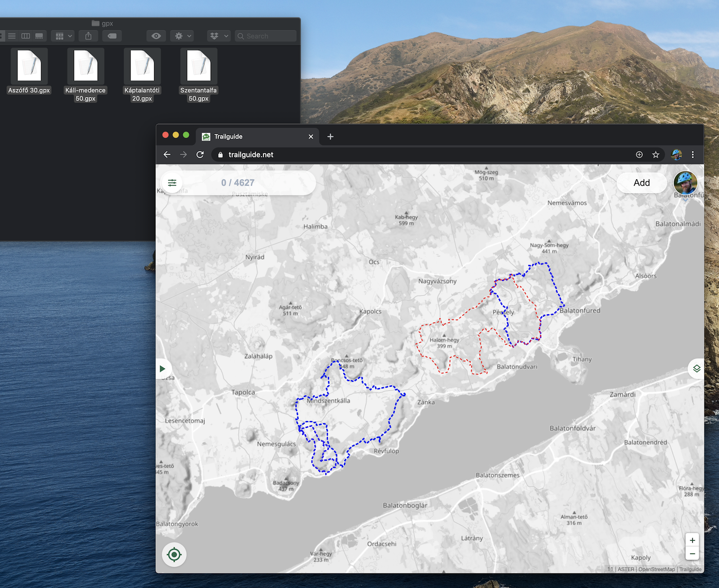Click the gpx folder title in Finder
719x588 pixels.
pyautogui.click(x=102, y=23)
